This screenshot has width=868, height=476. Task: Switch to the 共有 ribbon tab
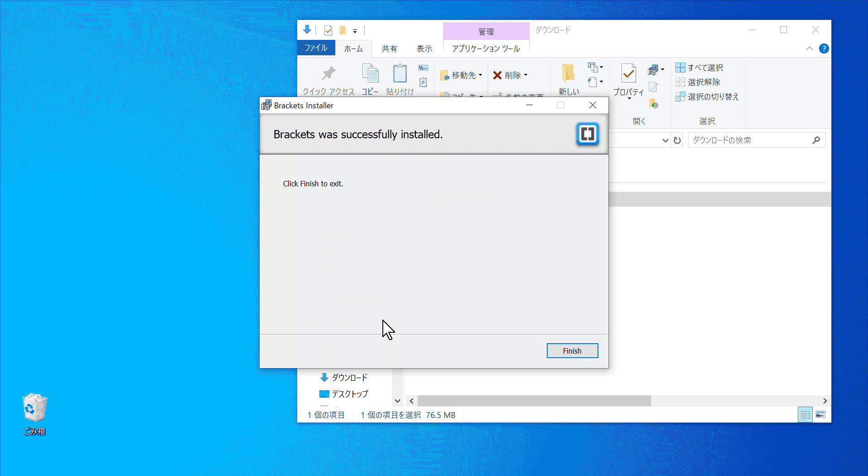pyautogui.click(x=389, y=49)
